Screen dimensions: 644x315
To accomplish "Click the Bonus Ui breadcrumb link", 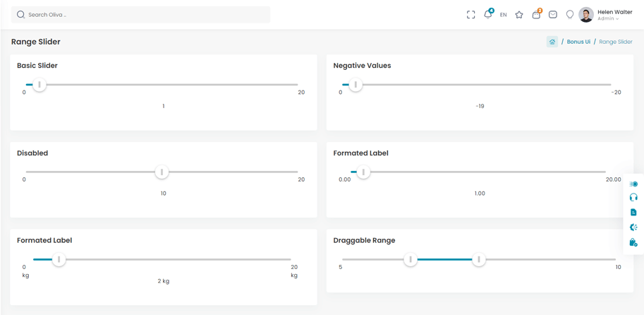I will (578, 42).
